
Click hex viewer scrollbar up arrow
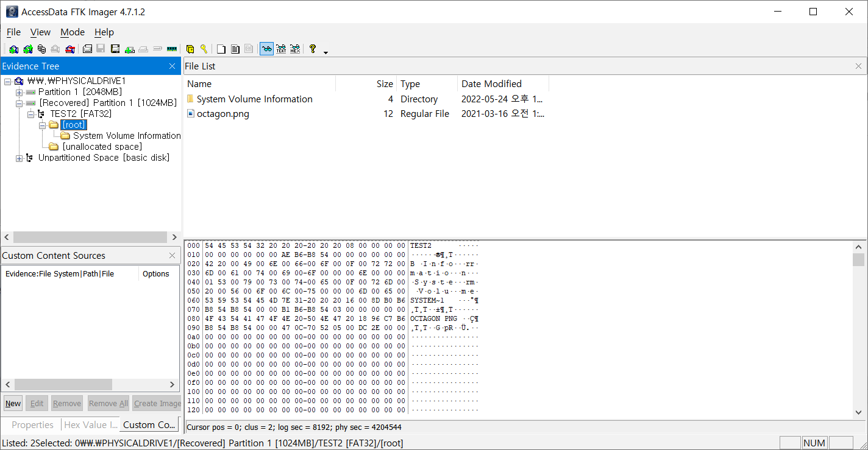[x=858, y=247]
